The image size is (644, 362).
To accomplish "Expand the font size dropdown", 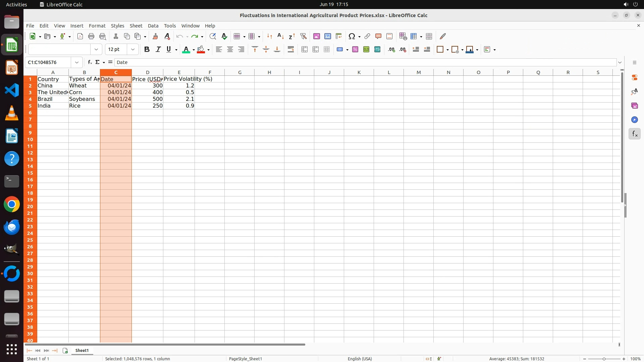I will [133, 49].
